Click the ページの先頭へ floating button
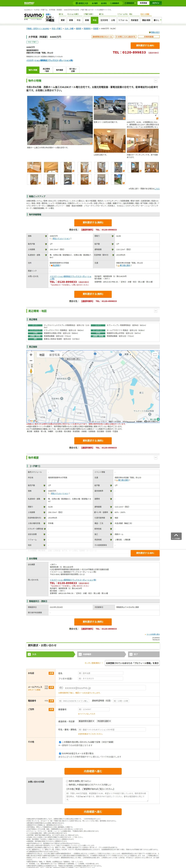 [176, 536]
